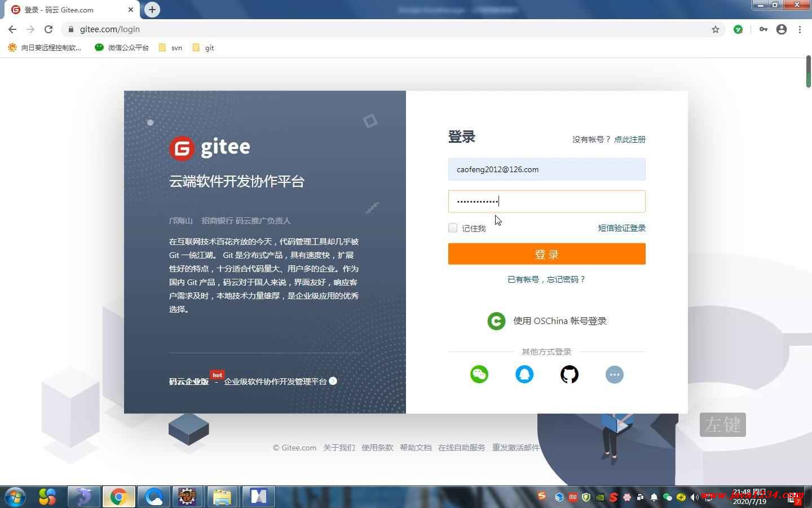812x508 pixels.
Task: View site info via the padlock icon
Action: [70, 29]
